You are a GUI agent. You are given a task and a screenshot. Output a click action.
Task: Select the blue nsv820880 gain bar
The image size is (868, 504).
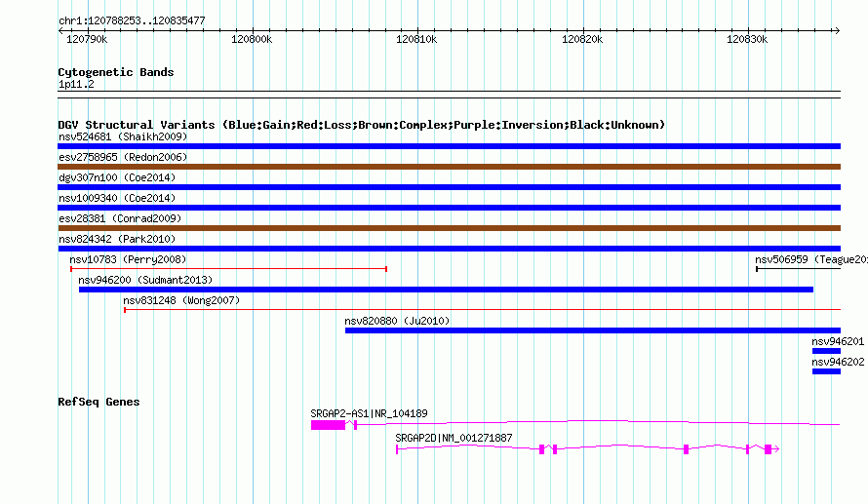pos(593,330)
